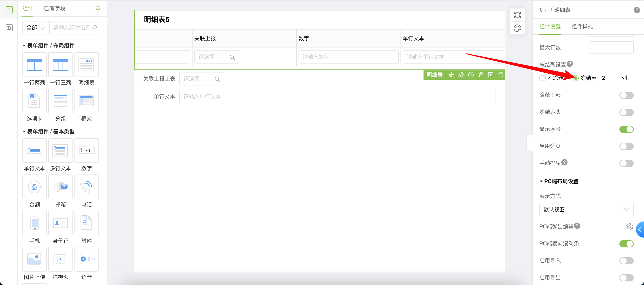Viewport: 644px width, 285px height.
Task: Select the 金额 component
Action: [34, 187]
